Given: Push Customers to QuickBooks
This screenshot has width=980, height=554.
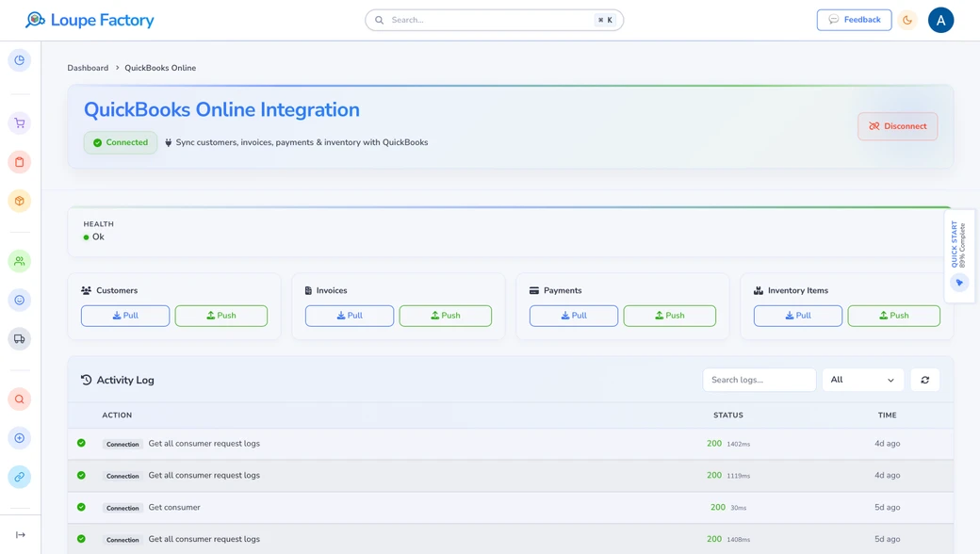Looking at the screenshot, I should (221, 316).
